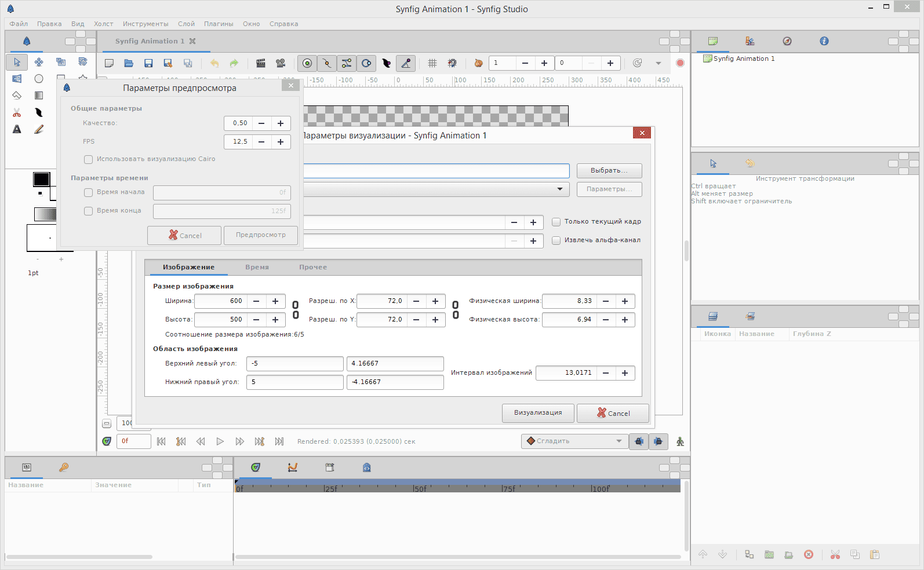
Task: Enable Cairo rendering checkbox
Action: click(89, 159)
